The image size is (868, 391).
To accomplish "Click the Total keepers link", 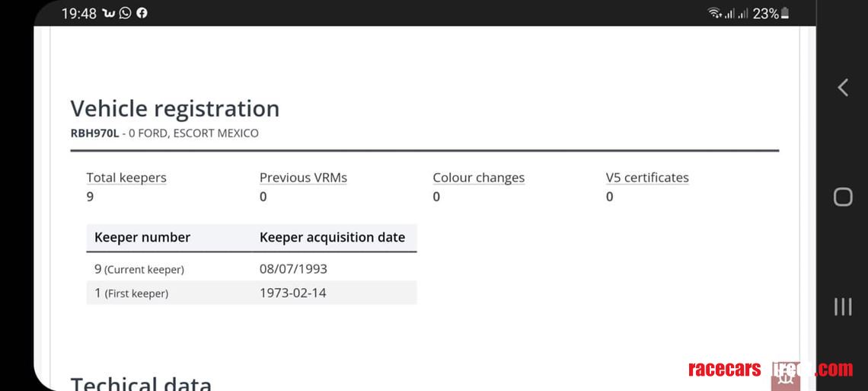I will [x=126, y=178].
